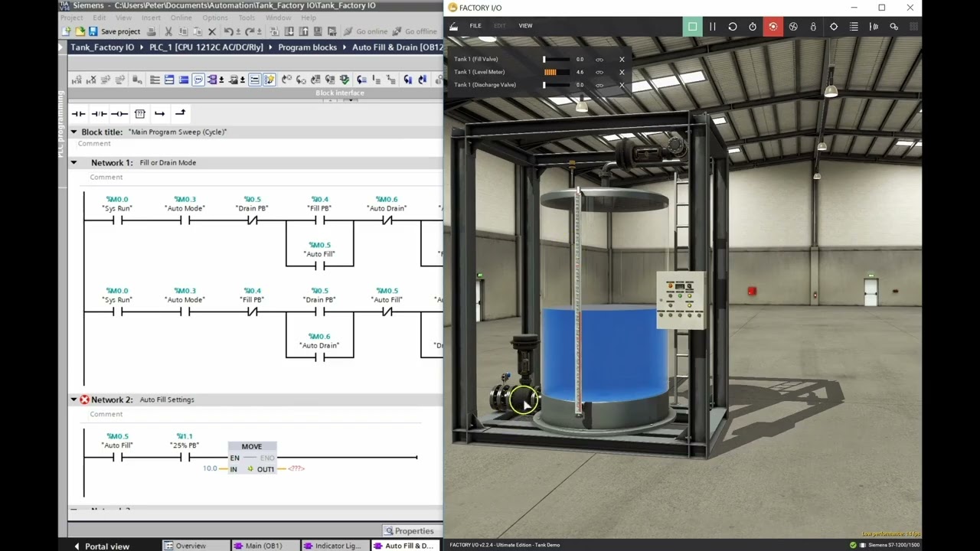Toggle free-form comments display in editor

[x=198, y=80]
